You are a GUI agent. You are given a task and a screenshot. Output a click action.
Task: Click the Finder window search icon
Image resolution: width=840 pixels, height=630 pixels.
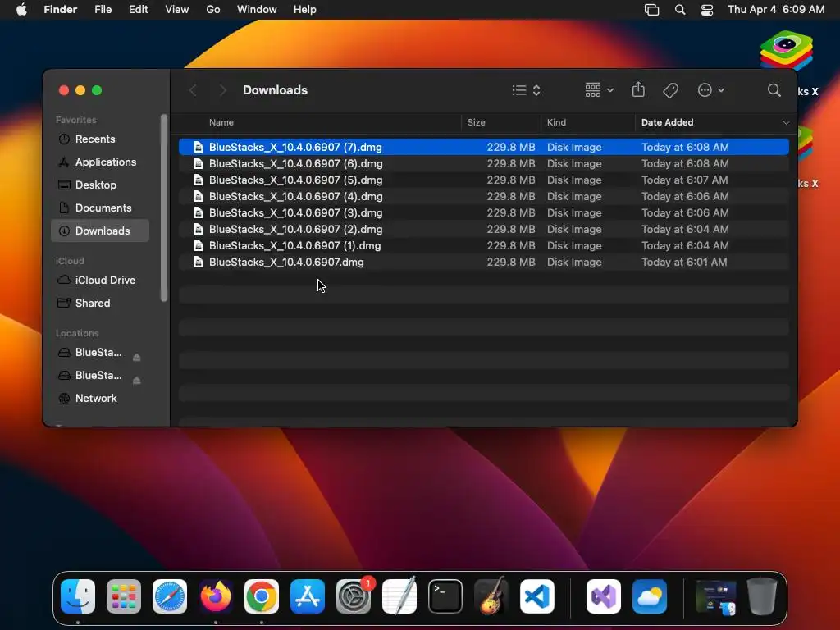pos(774,90)
